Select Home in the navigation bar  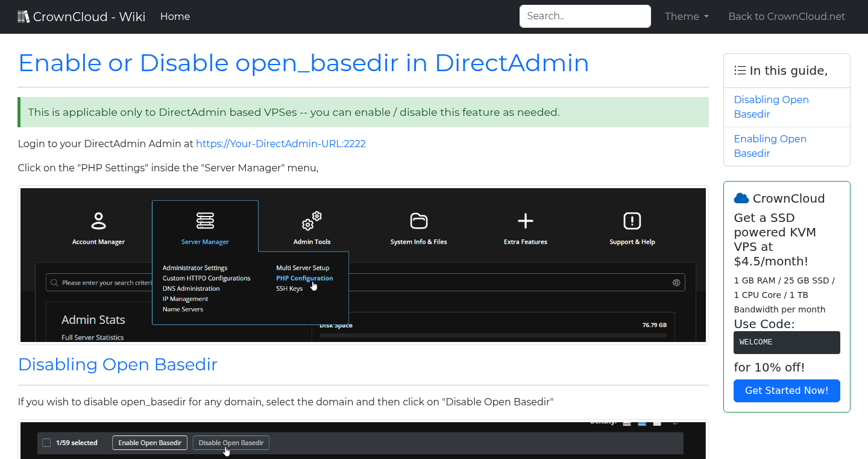click(175, 16)
